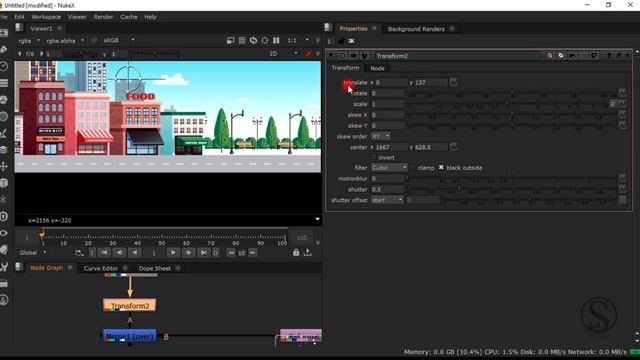
Task: Jump to the first frame
Action: click(104, 253)
